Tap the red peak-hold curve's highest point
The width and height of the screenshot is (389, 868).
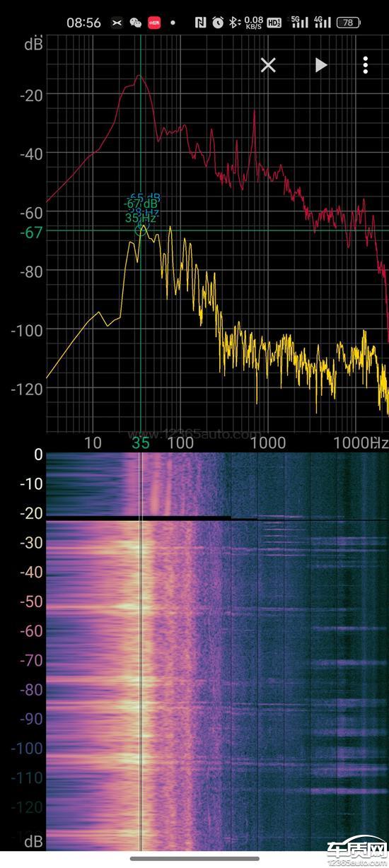(140, 76)
